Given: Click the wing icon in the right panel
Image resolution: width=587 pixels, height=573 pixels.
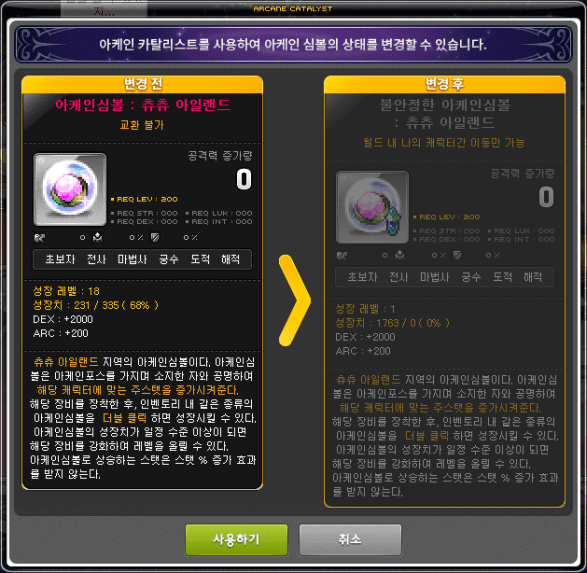Looking at the screenshot, I should (x=342, y=255).
